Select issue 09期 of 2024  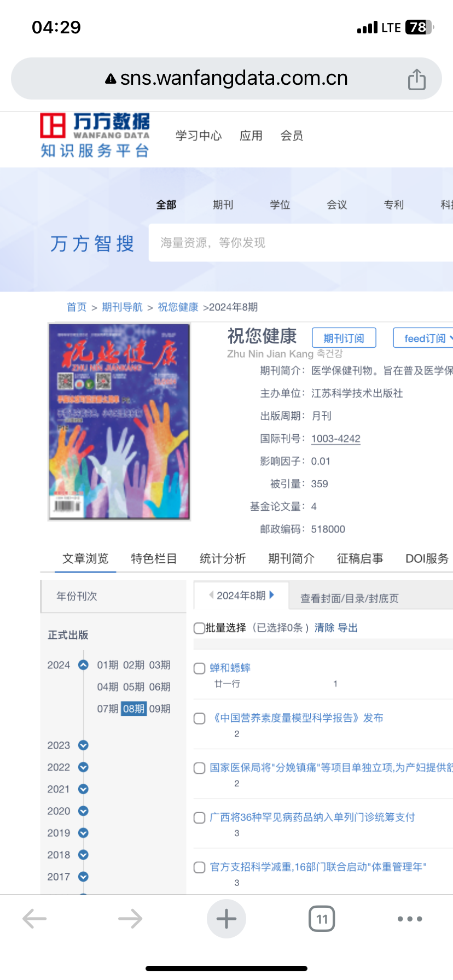point(160,709)
